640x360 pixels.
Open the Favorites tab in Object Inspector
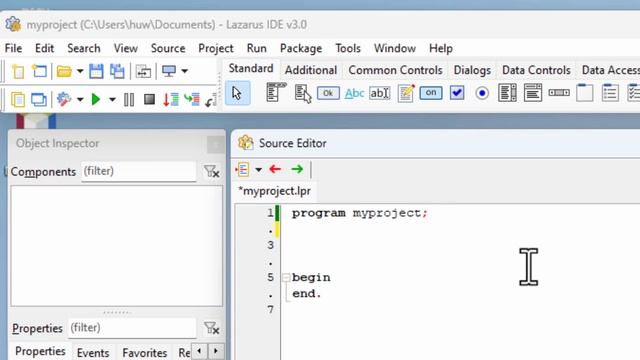tap(144, 353)
